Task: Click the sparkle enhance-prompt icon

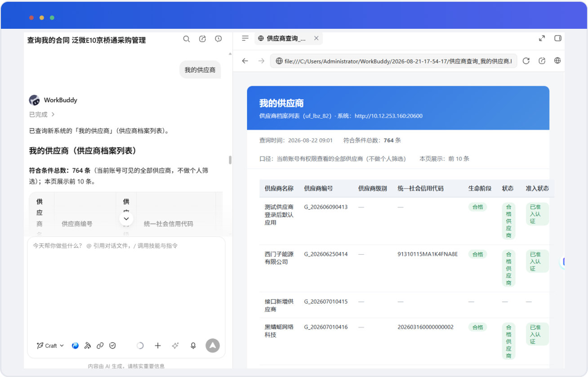Action: click(175, 346)
